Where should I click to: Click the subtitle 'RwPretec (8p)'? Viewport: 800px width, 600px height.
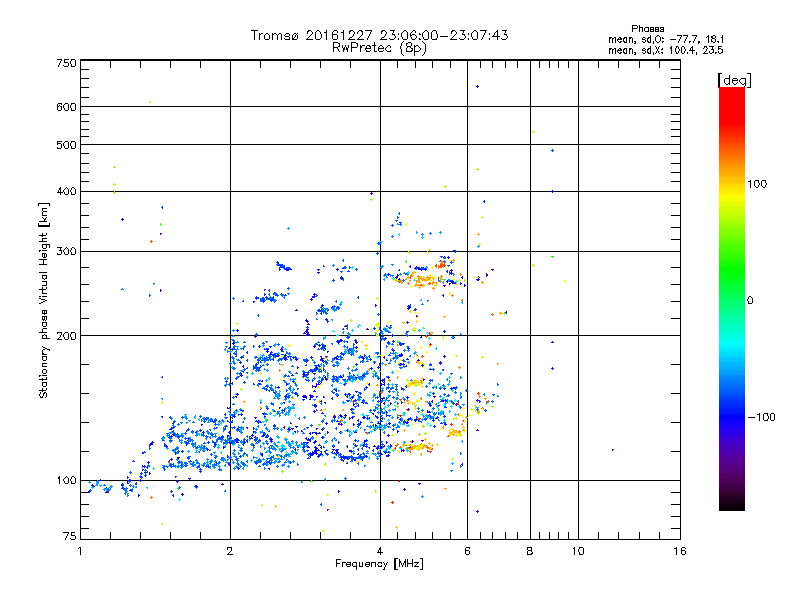click(379, 48)
